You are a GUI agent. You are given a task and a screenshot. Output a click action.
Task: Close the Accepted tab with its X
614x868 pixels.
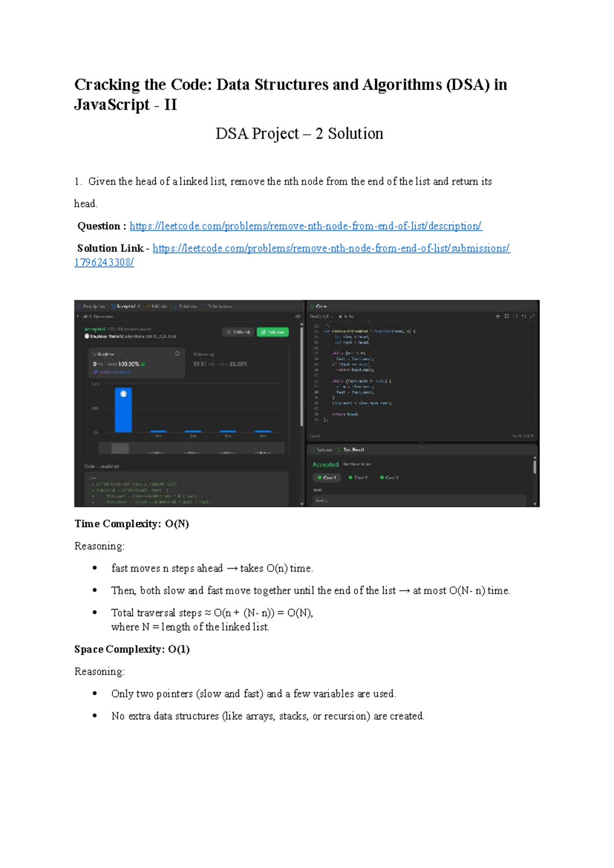coord(139,306)
